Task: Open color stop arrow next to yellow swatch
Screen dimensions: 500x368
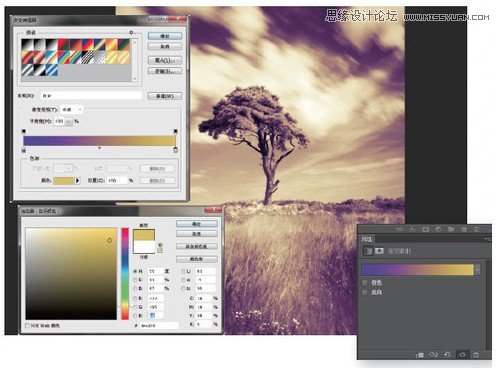Action: [77, 180]
